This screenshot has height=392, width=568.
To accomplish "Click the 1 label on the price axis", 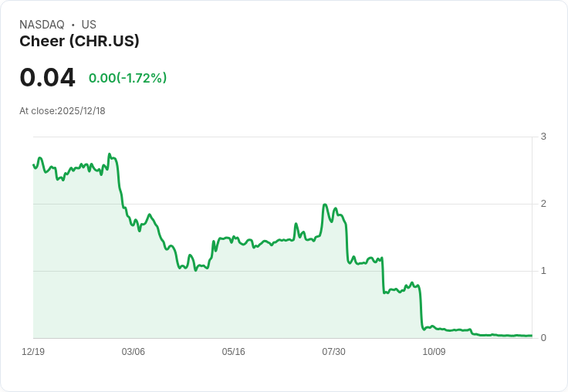I will coord(543,271).
